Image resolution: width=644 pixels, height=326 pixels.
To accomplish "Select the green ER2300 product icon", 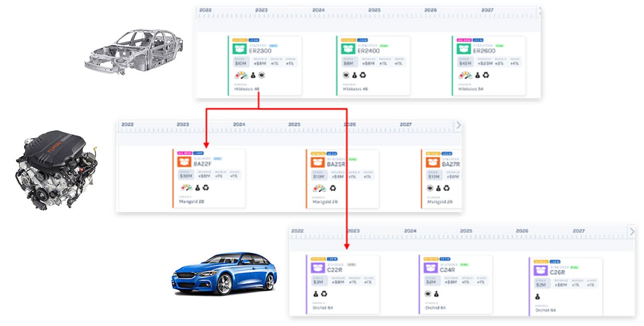I will 240,49.
